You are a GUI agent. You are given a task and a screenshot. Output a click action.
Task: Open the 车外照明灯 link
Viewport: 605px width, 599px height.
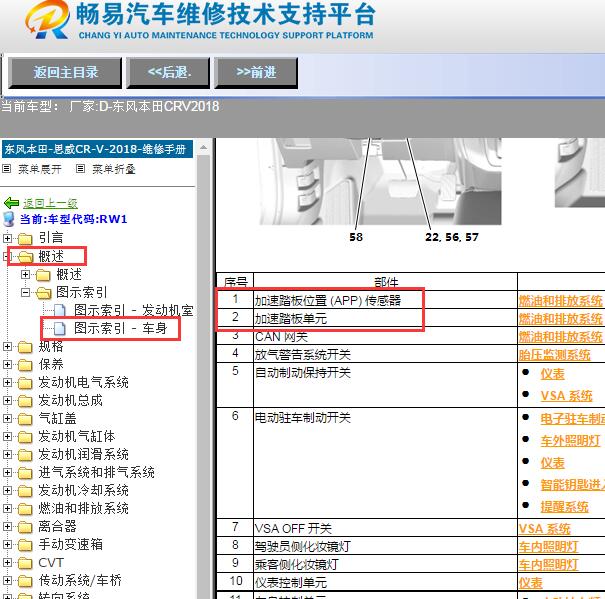pos(570,440)
